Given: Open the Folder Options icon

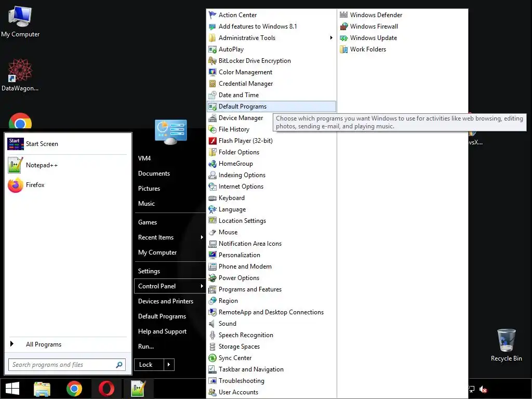Looking at the screenshot, I should pos(212,152).
